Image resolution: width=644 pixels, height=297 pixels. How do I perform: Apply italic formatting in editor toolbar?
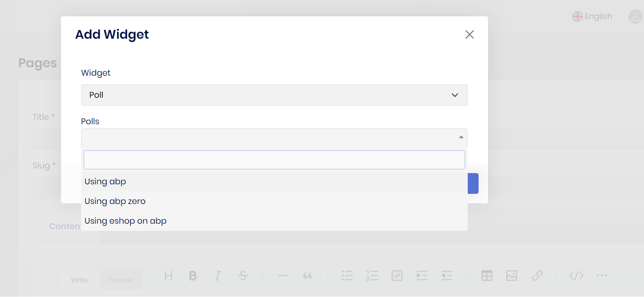218,276
